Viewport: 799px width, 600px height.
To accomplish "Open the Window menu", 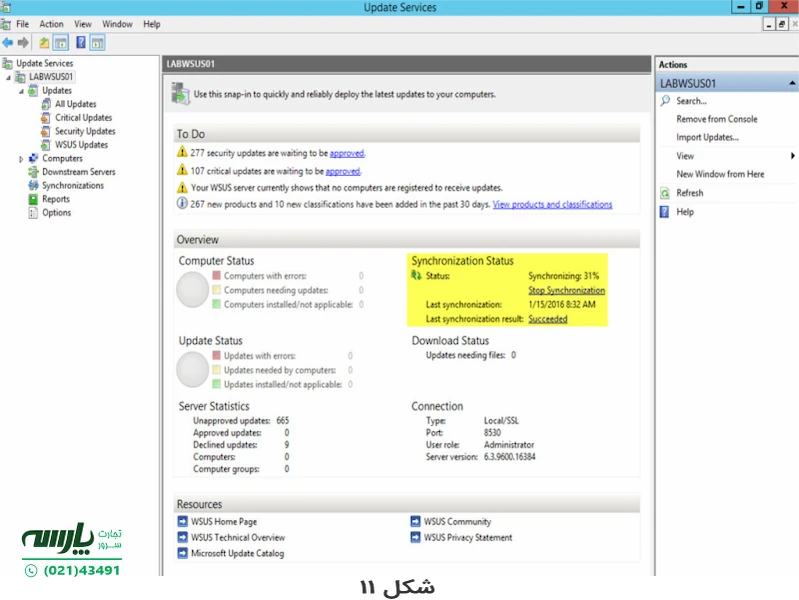I will (117, 24).
